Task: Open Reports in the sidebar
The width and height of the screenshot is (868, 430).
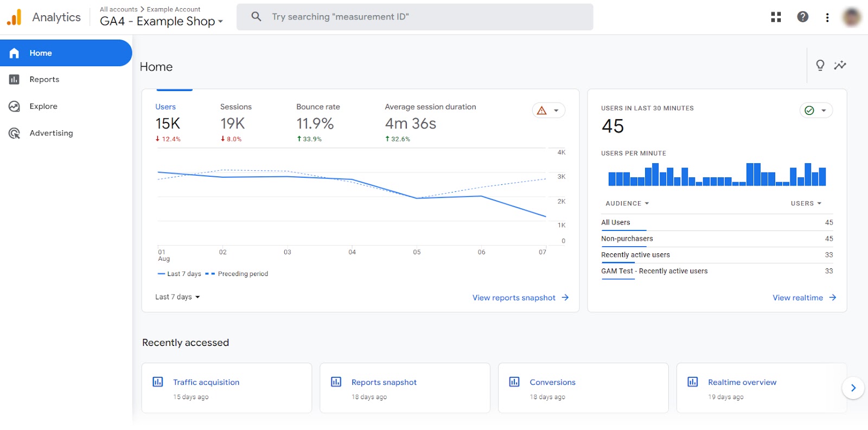Action: [44, 80]
